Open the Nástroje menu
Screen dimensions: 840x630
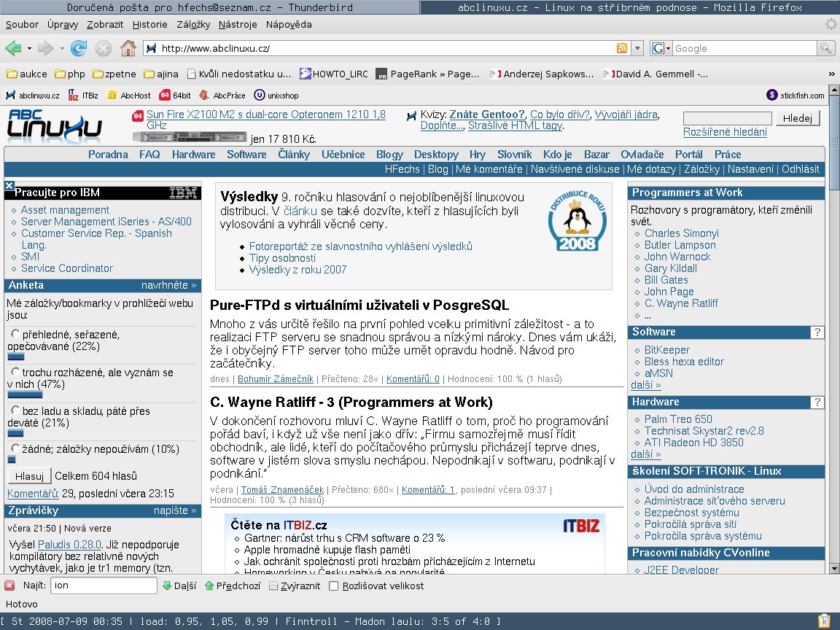[x=238, y=25]
